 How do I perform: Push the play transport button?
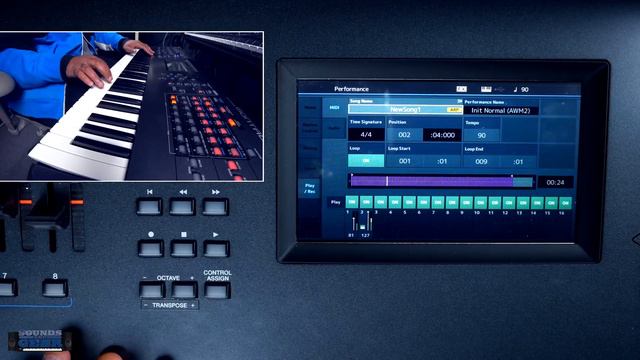click(216, 249)
